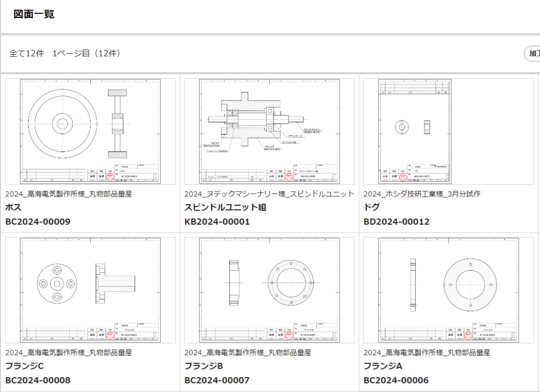Open the ボス drawing thumbnail
The height and width of the screenshot is (392, 540).
click(x=90, y=131)
